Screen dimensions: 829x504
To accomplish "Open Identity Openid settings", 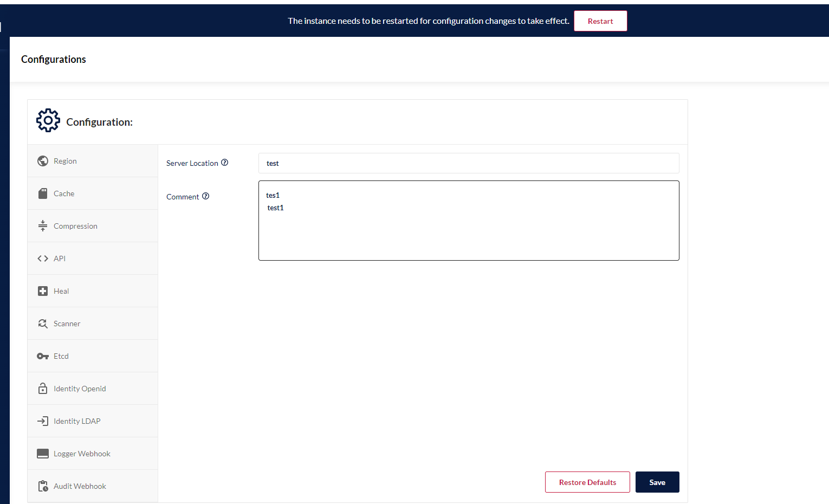I will click(93, 389).
